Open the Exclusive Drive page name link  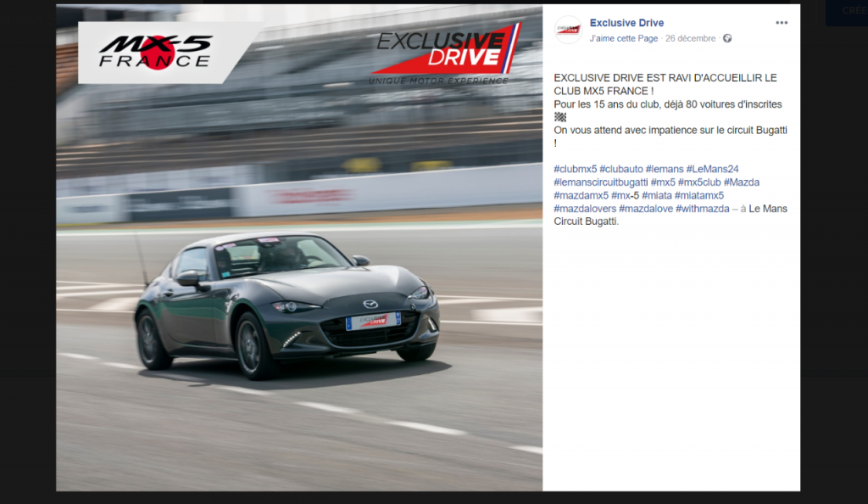pos(626,23)
